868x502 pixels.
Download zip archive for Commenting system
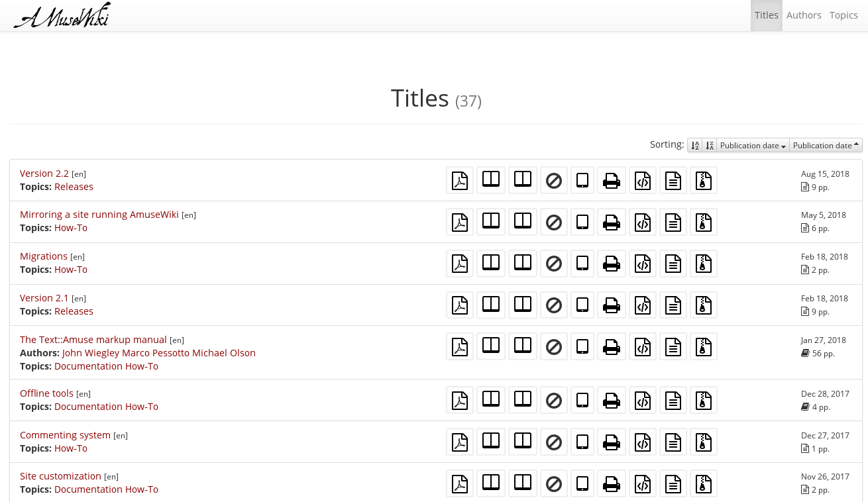[x=704, y=442]
